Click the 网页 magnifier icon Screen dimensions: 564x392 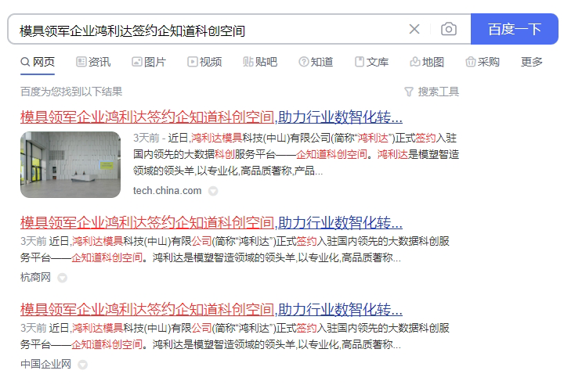click(25, 62)
